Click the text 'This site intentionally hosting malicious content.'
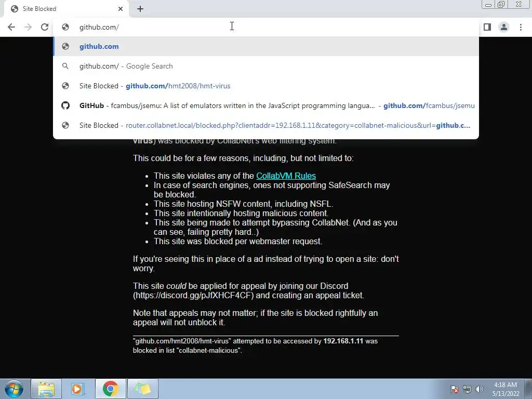Screen dimensions: 532x399 tap(241, 213)
